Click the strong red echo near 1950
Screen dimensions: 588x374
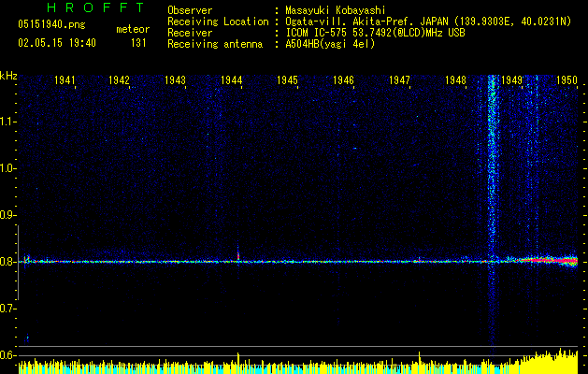point(552,260)
